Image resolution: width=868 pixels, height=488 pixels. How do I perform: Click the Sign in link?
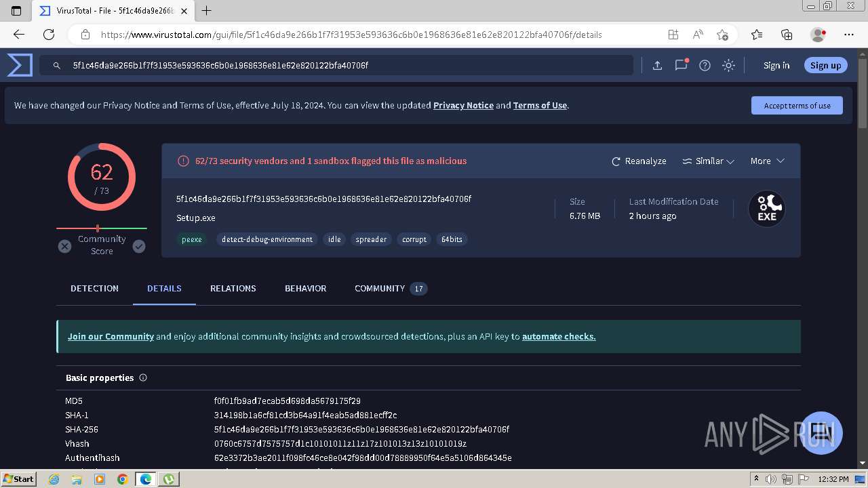(x=776, y=66)
